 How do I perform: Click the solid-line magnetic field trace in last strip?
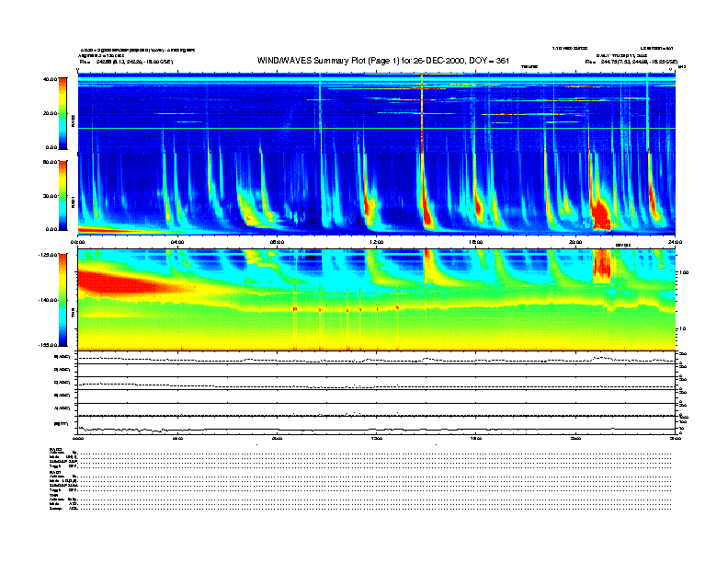376,430
